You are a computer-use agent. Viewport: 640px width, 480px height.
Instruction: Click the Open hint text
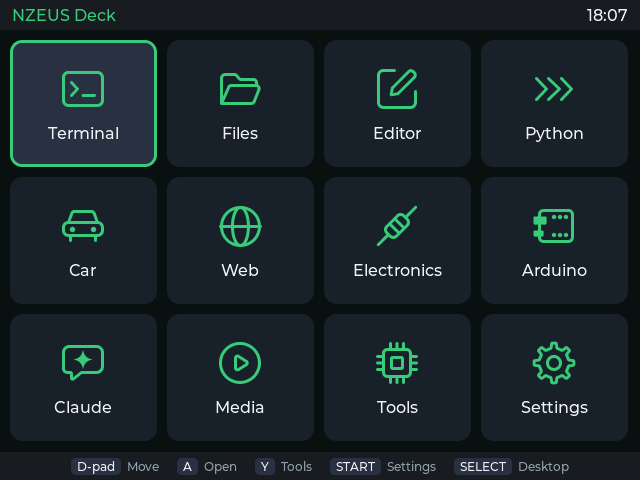[220, 467]
